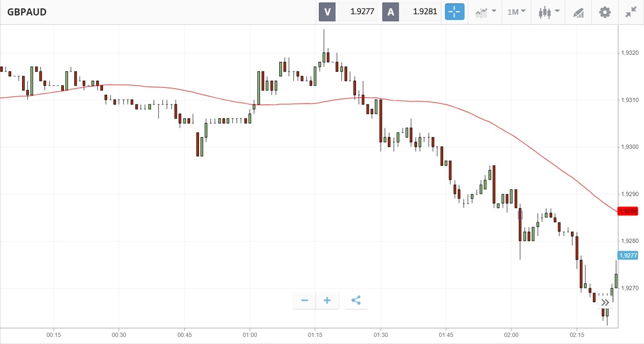Expand the candlestick chart type menu
This screenshot has width=644, height=344.
548,12
